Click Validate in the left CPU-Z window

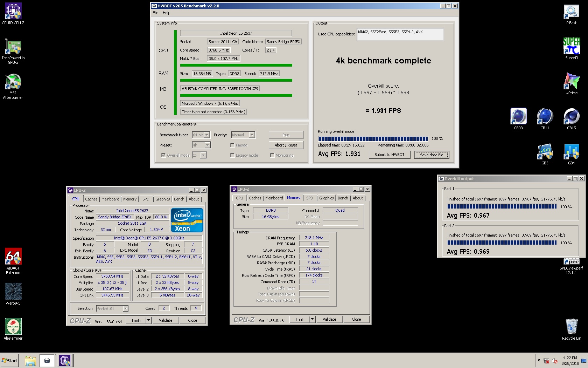point(166,320)
